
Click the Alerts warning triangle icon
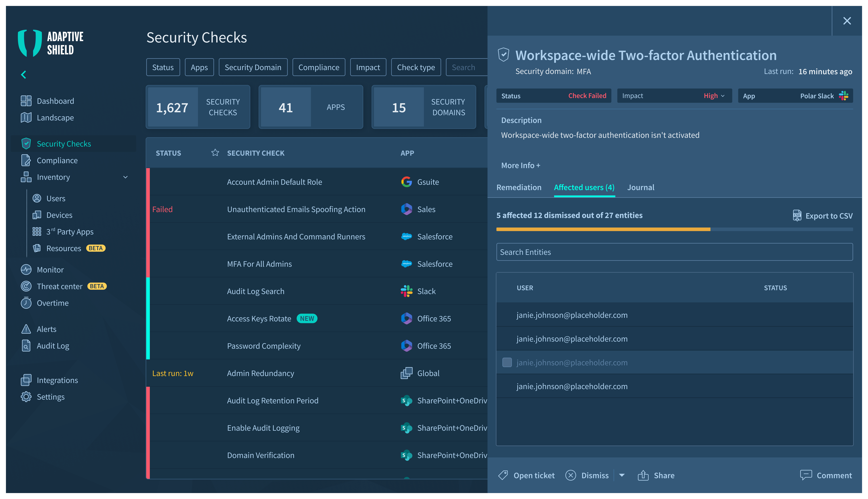pos(26,329)
